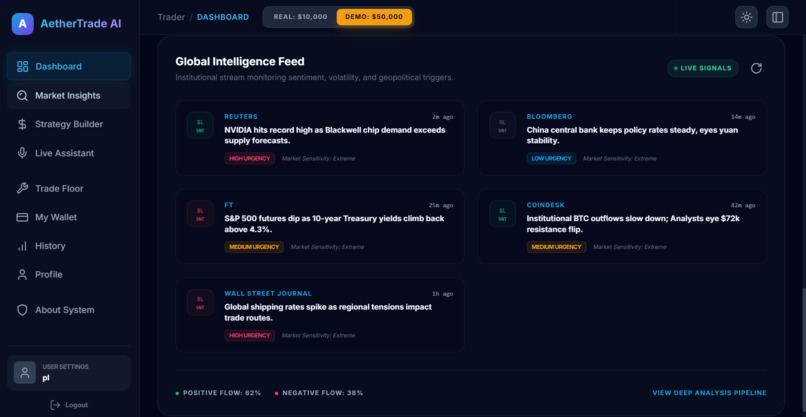The height and width of the screenshot is (417, 806).
Task: Click the HIGH URGENCY tag on the shipping rates card
Action: click(x=249, y=335)
